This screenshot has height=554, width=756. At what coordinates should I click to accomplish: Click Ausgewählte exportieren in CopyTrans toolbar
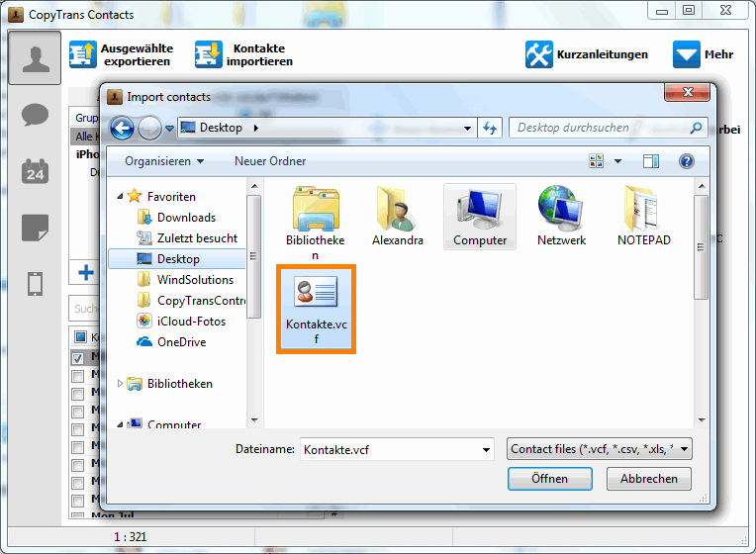(121, 55)
